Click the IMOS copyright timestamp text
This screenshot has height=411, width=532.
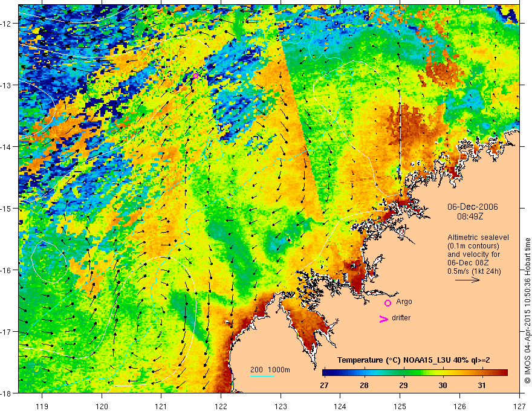pos(527,311)
